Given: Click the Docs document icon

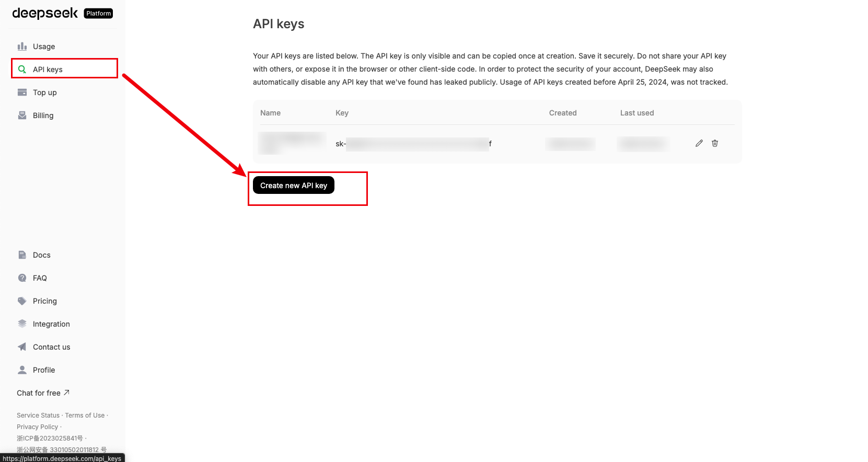Looking at the screenshot, I should coord(22,255).
